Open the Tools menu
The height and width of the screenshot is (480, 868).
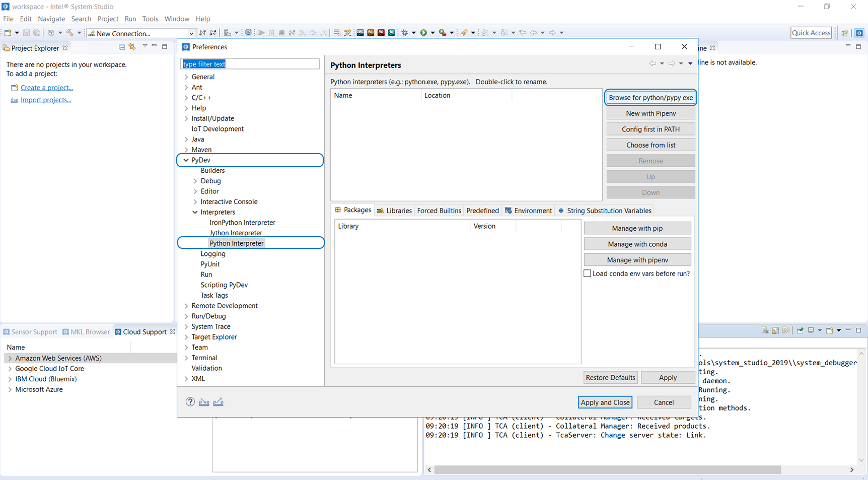(x=150, y=19)
